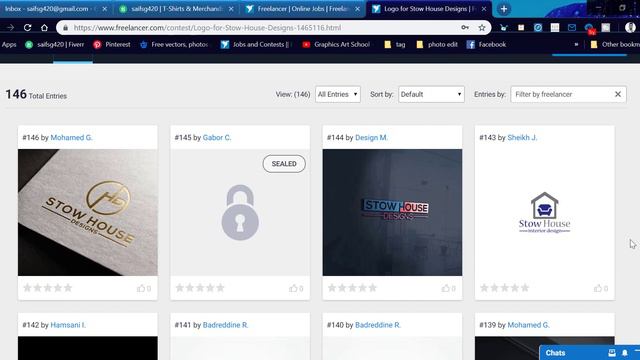This screenshot has width=640, height=360.
Task: Open Graphics Art School bookmark
Action: [336, 44]
